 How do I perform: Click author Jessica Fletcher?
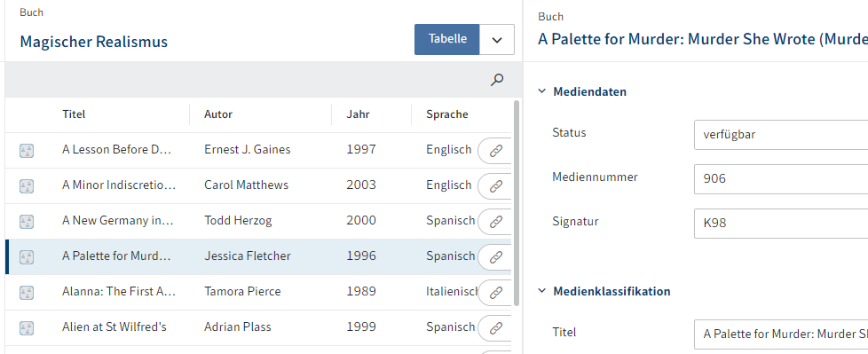(248, 256)
